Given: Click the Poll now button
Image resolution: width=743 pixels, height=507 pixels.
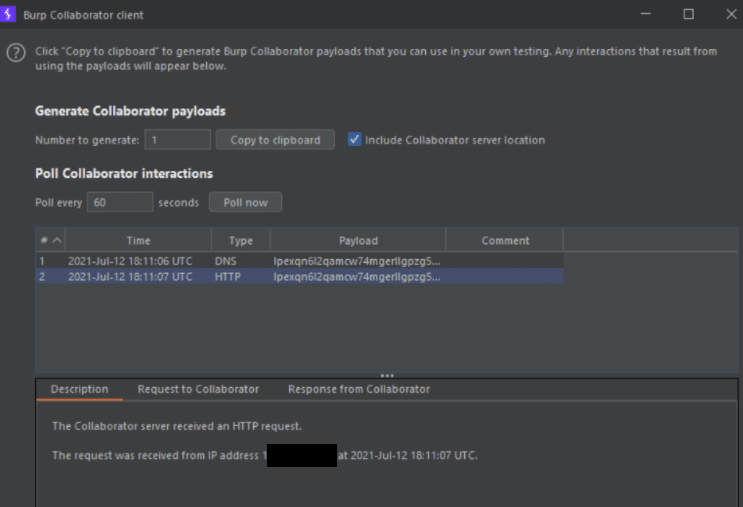Looking at the screenshot, I should click(x=245, y=202).
